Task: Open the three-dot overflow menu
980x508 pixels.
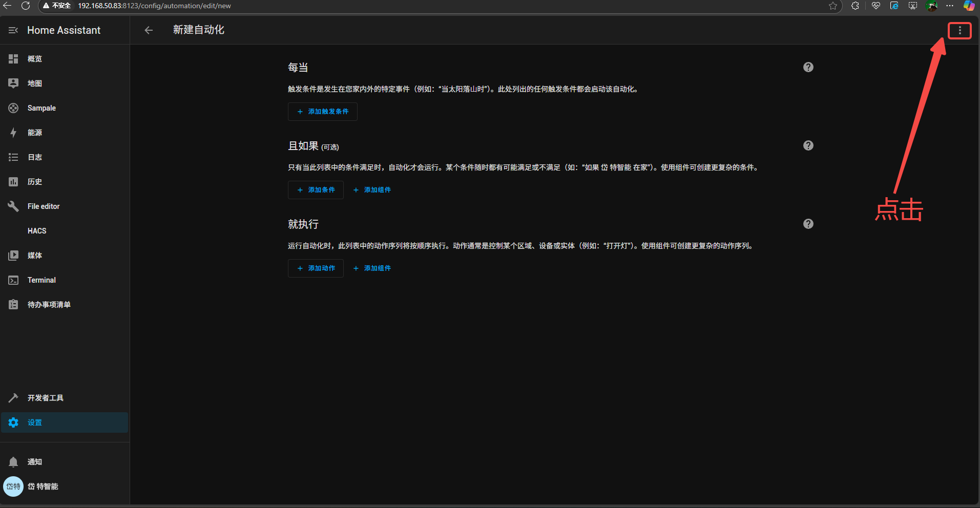Action: [960, 31]
